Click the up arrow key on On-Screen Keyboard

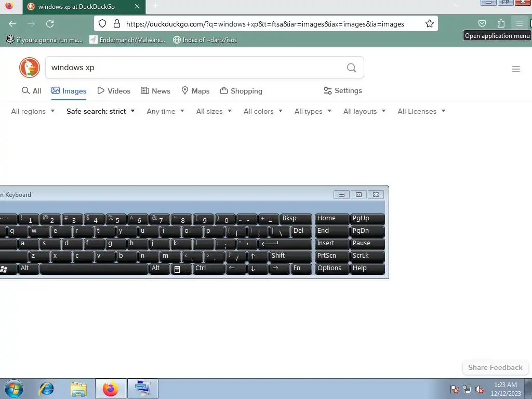258,257
